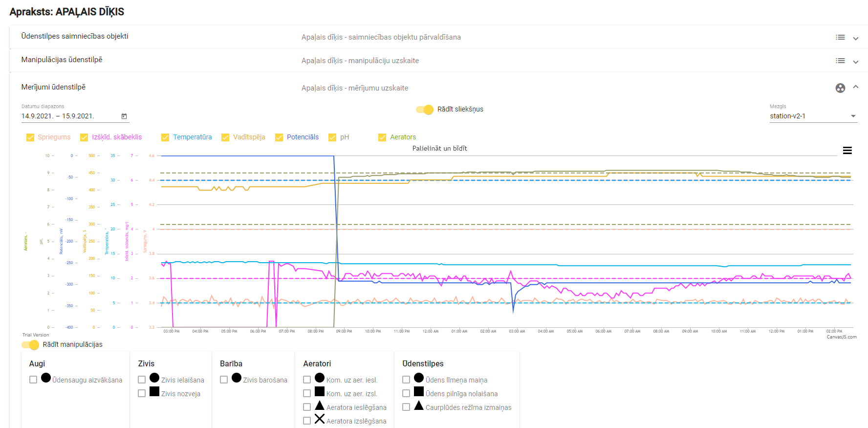Click the date range input field
868x428 pixels.
(x=68, y=116)
